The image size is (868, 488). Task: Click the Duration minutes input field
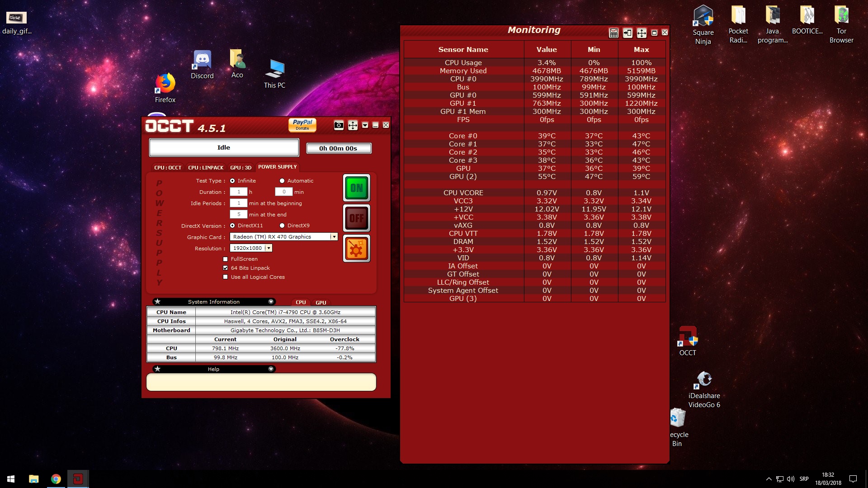click(284, 192)
